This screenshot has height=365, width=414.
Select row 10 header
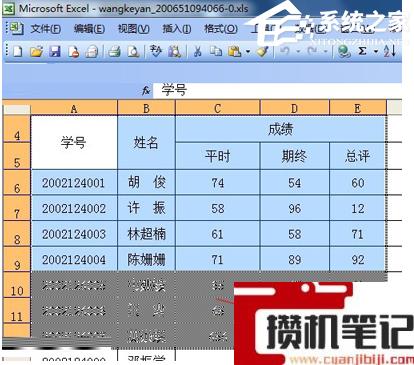17,285
